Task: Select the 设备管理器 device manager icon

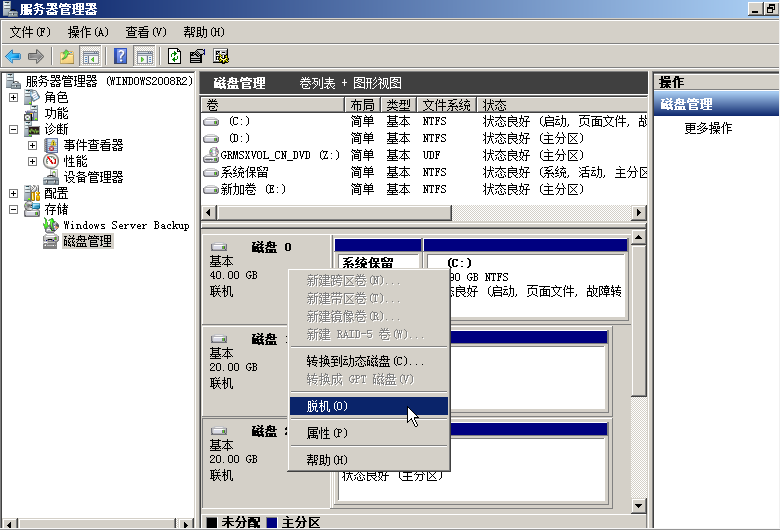Action: point(51,177)
